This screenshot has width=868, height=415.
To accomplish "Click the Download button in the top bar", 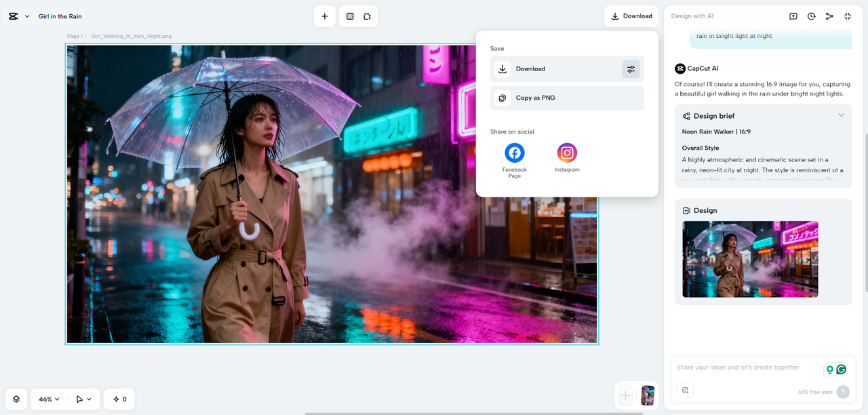I will (631, 16).
